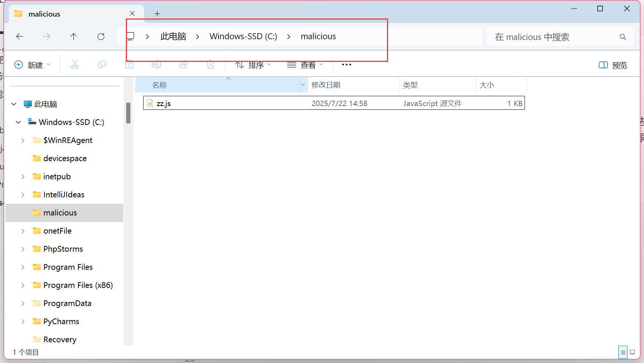Select Program Files in the folder tree
Image resolution: width=644 pixels, height=363 pixels.
[x=68, y=267]
